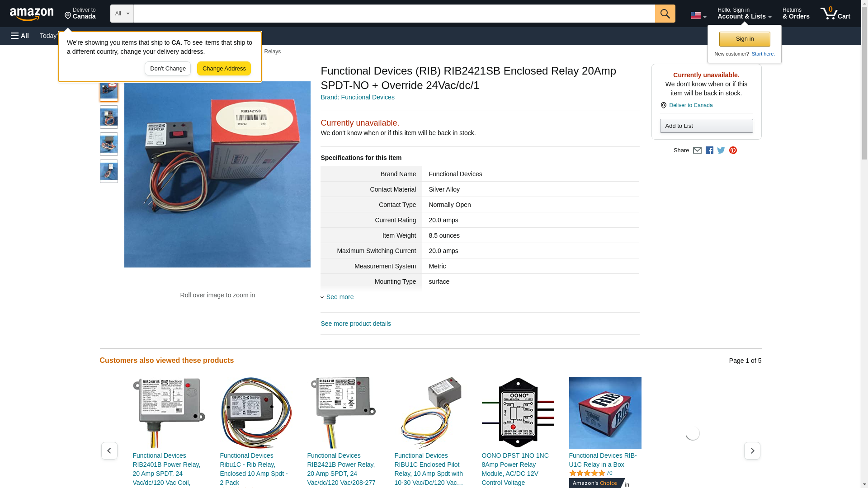
Task: Click into the Amazon search field
Action: [x=394, y=14]
